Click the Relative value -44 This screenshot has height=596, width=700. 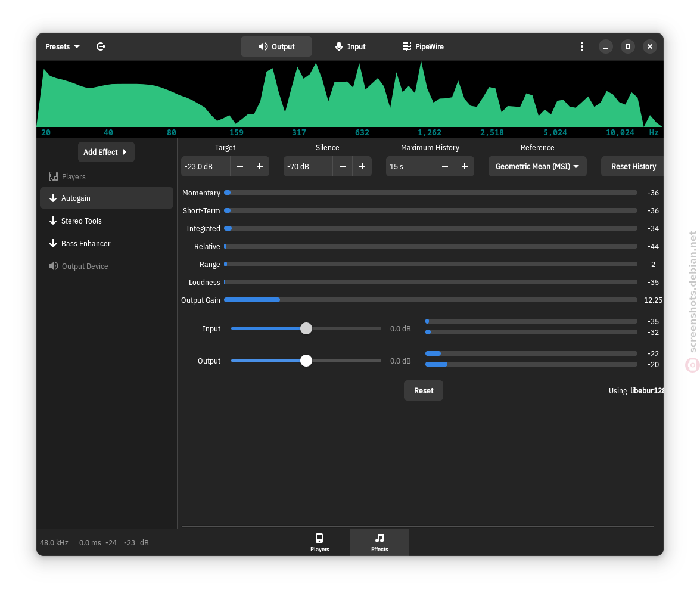(653, 246)
